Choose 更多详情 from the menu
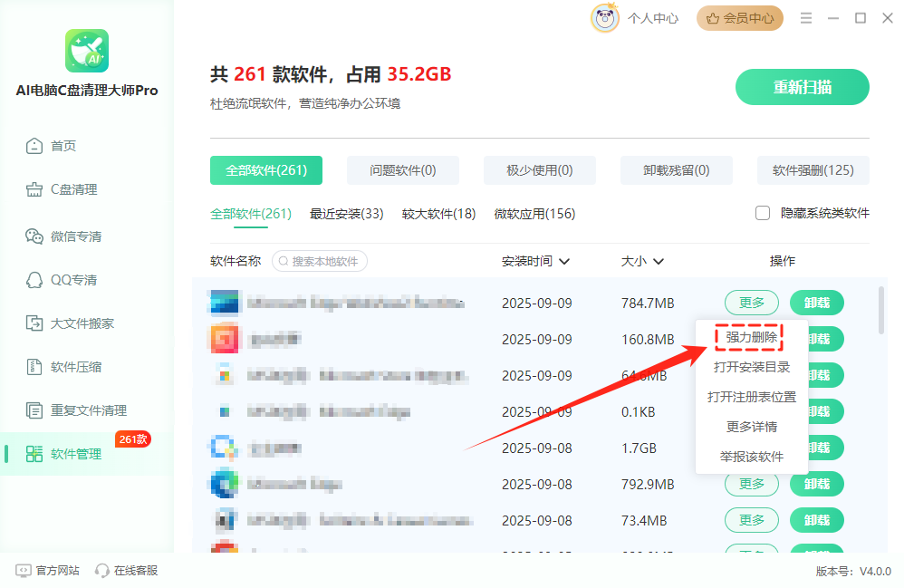 click(x=751, y=427)
